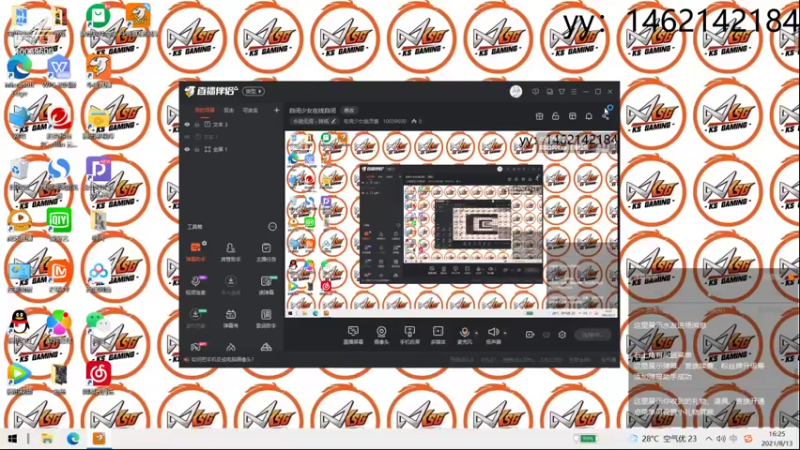Hide the 文本 3 layer
The width and height of the screenshot is (800, 450).
[187, 124]
